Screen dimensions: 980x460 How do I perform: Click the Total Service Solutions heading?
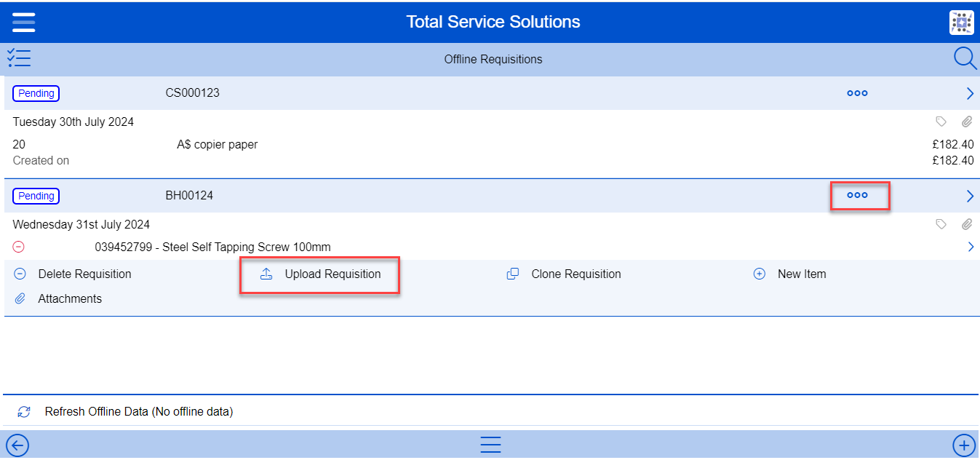point(493,22)
